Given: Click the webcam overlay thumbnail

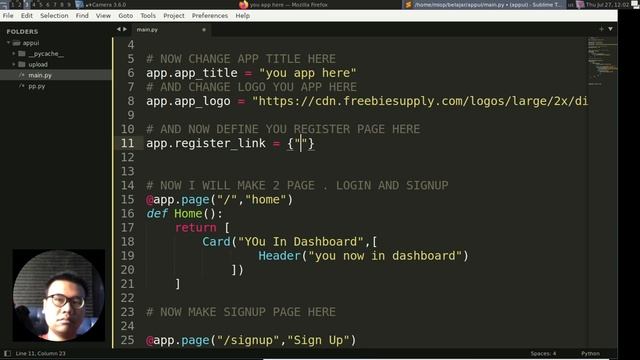Looking at the screenshot, I should point(58,296).
